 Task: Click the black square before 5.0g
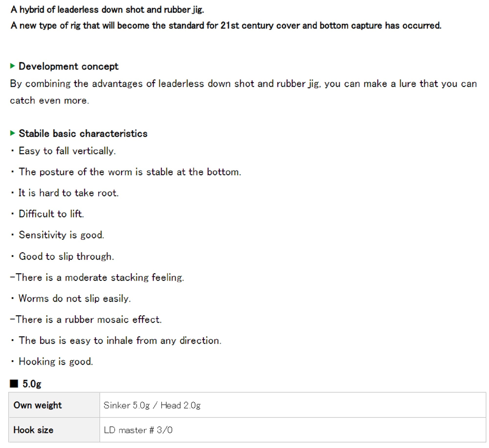tap(14, 383)
